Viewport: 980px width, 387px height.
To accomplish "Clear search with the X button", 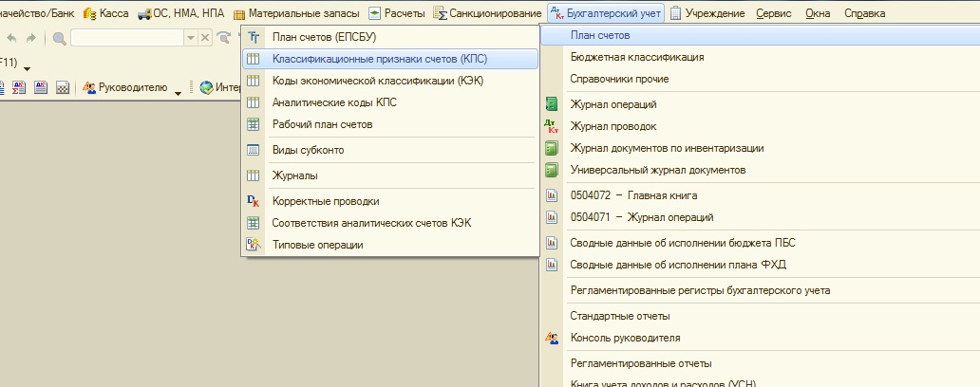I will pyautogui.click(x=205, y=38).
